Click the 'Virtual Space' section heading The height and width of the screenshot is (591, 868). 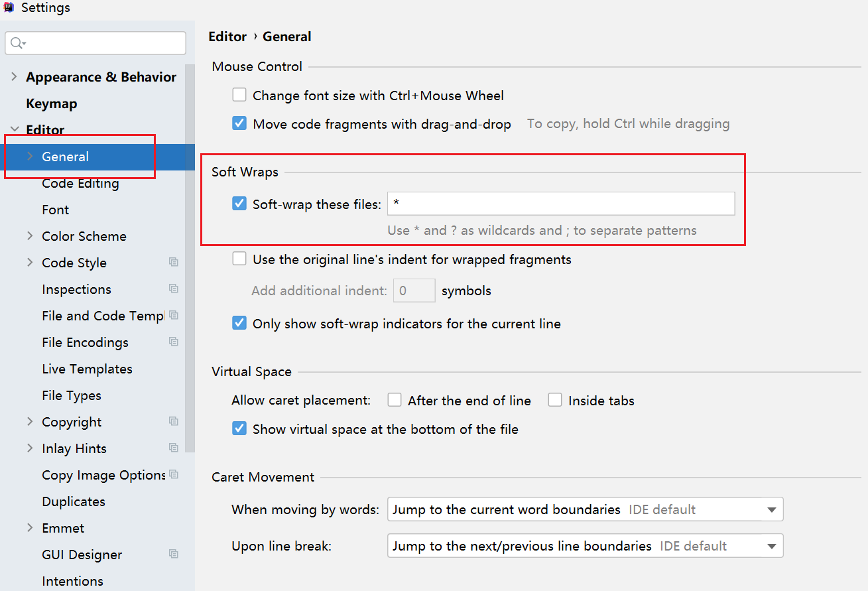(x=251, y=371)
